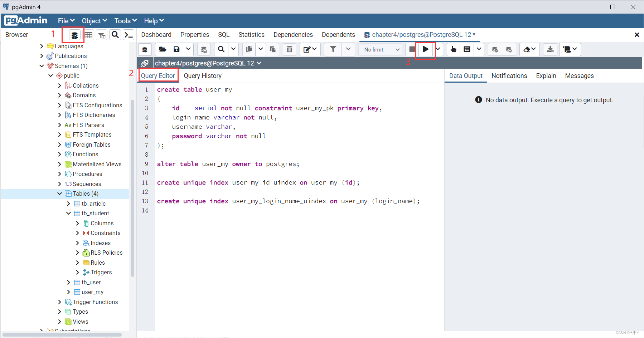Switch to the Dependents tab
The width and height of the screenshot is (644, 338).
tap(338, 35)
